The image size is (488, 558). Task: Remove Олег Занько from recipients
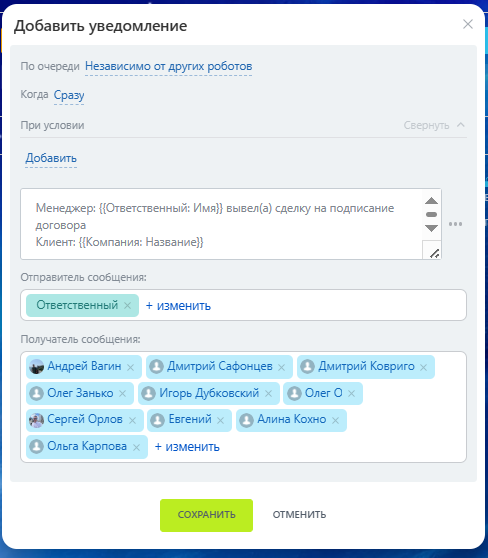[122, 394]
